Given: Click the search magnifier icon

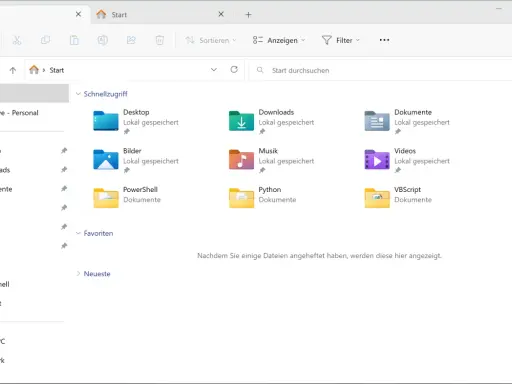Looking at the screenshot, I should click(x=260, y=70).
